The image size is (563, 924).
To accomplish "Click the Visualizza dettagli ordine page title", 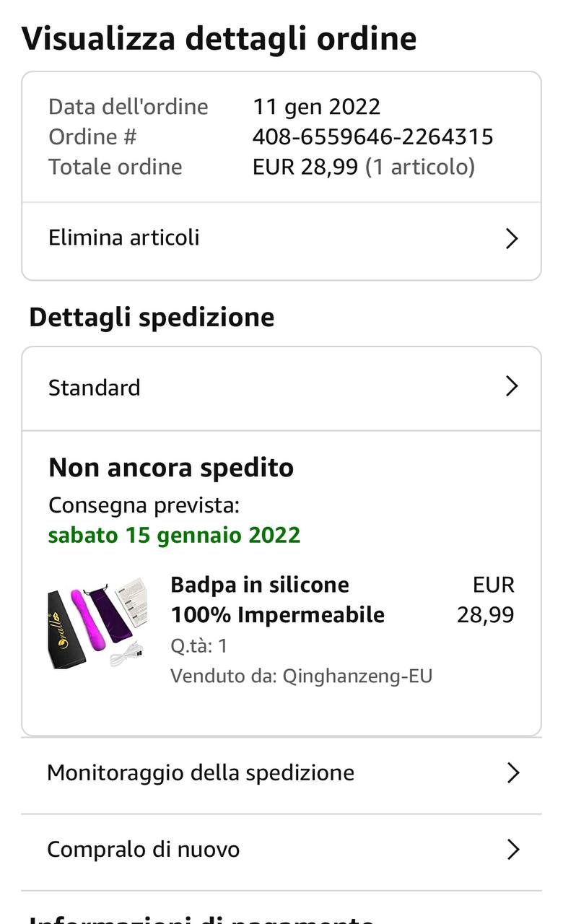I will coord(219,38).
